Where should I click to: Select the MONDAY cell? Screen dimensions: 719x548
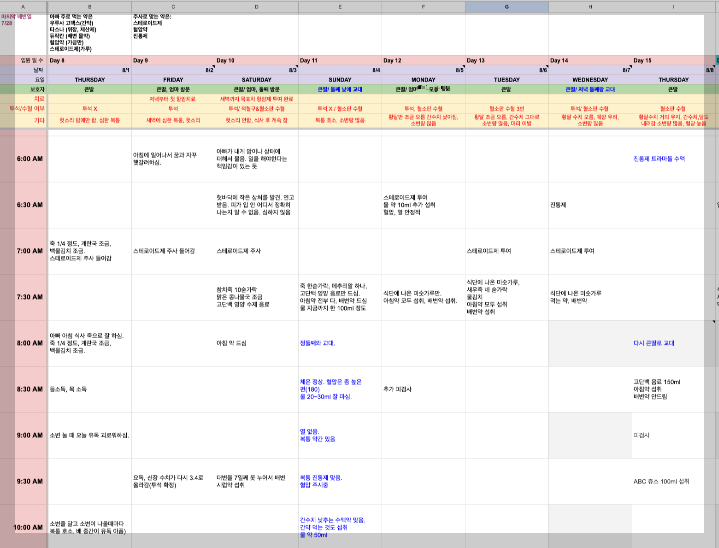pos(423,79)
